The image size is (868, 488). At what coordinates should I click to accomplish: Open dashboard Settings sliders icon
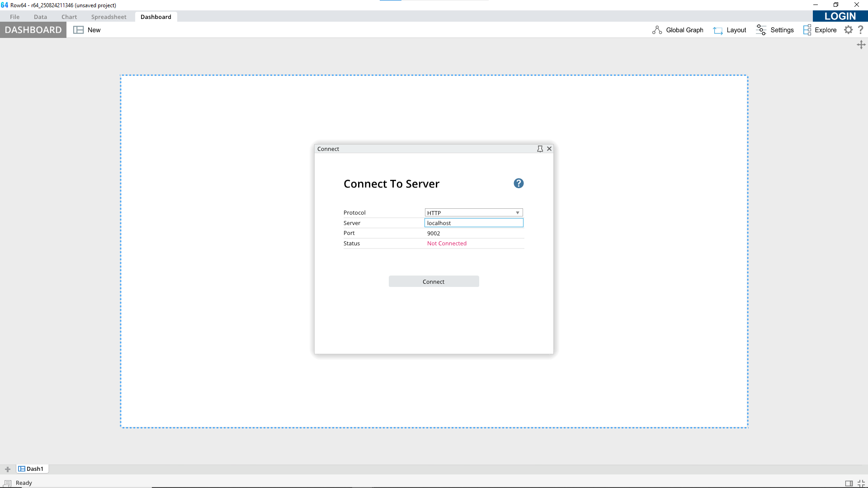761,30
